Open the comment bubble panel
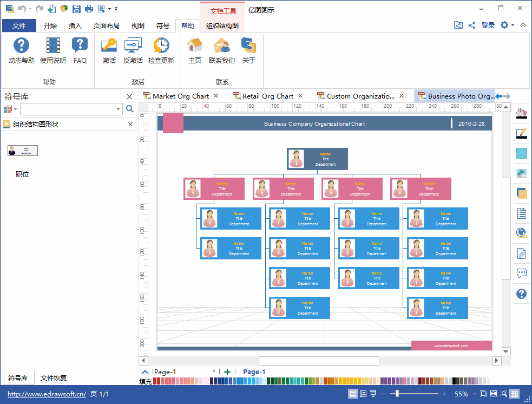 [522, 273]
